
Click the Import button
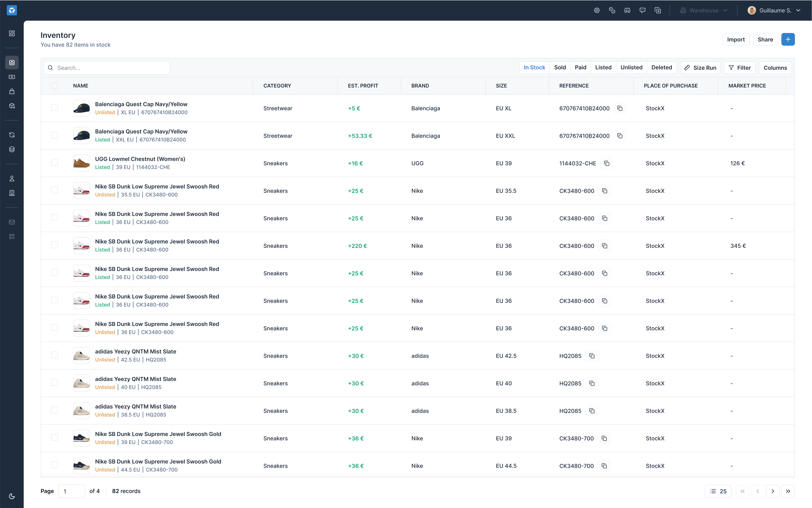click(736, 39)
